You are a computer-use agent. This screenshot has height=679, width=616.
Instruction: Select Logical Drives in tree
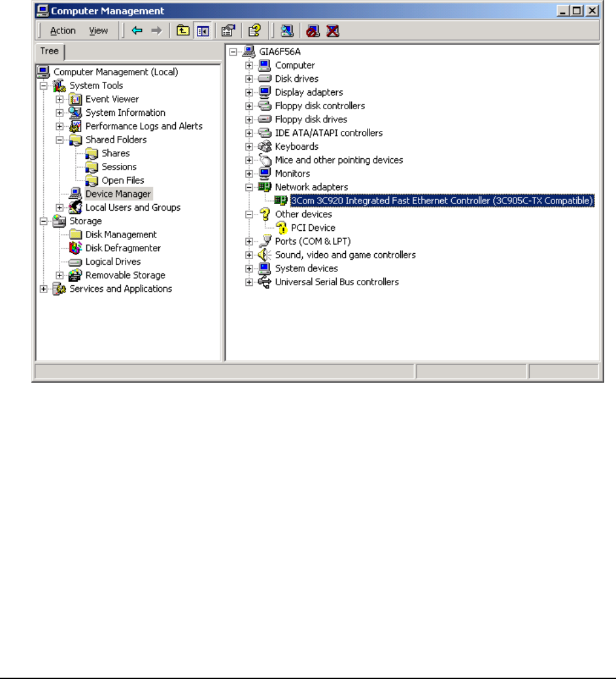[x=113, y=262]
